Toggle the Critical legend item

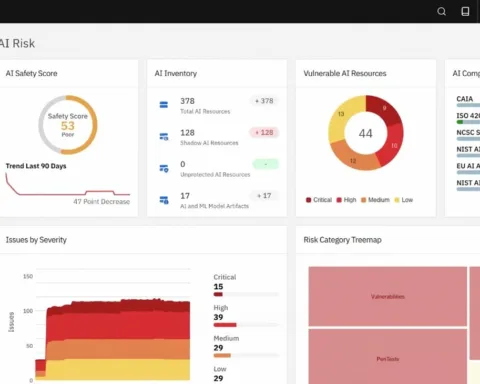(x=319, y=200)
